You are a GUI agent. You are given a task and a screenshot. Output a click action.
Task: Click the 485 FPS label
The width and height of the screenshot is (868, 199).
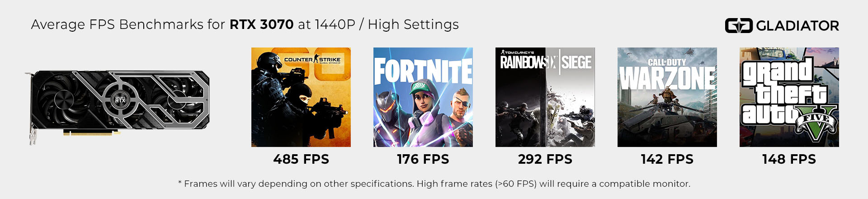point(301,159)
